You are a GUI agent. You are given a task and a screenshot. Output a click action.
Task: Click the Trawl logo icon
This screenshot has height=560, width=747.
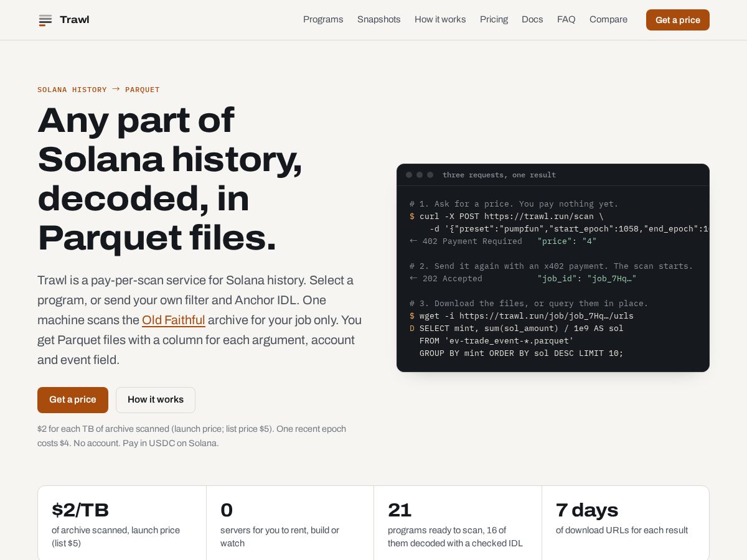[x=45, y=20]
